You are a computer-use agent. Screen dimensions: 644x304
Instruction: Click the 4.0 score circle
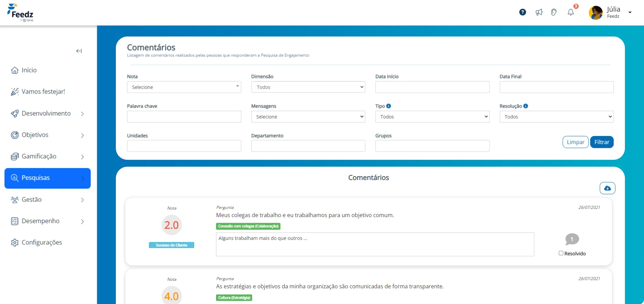pos(171,296)
